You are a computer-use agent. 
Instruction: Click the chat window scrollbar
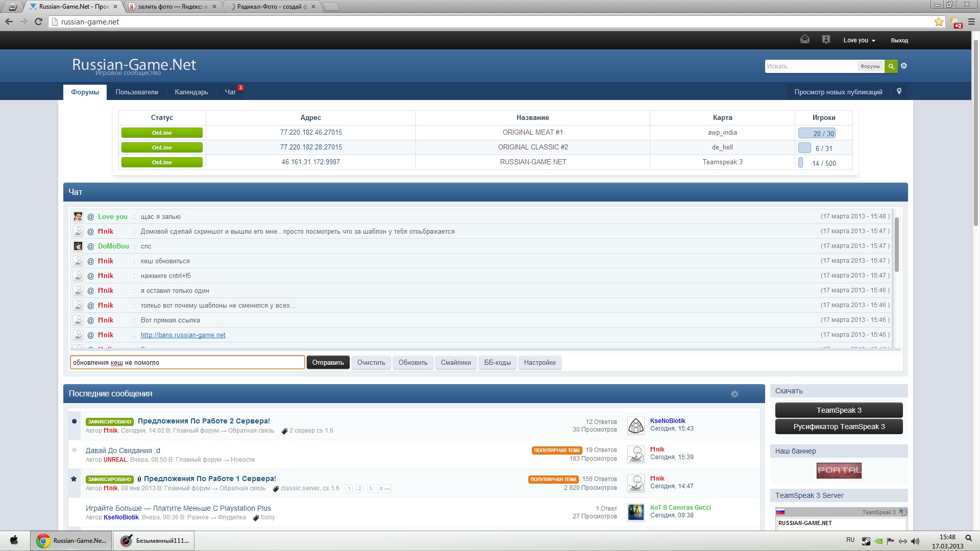click(x=896, y=244)
